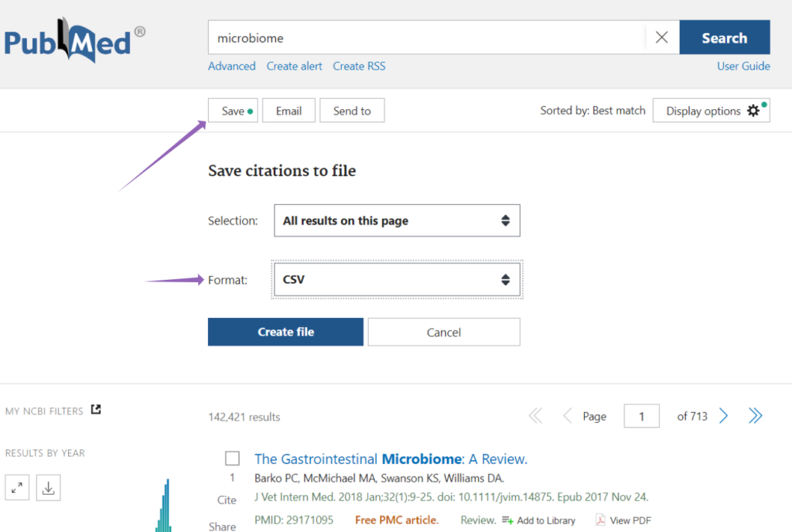This screenshot has width=792, height=532.
Task: Open the Send to menu
Action: tap(352, 111)
